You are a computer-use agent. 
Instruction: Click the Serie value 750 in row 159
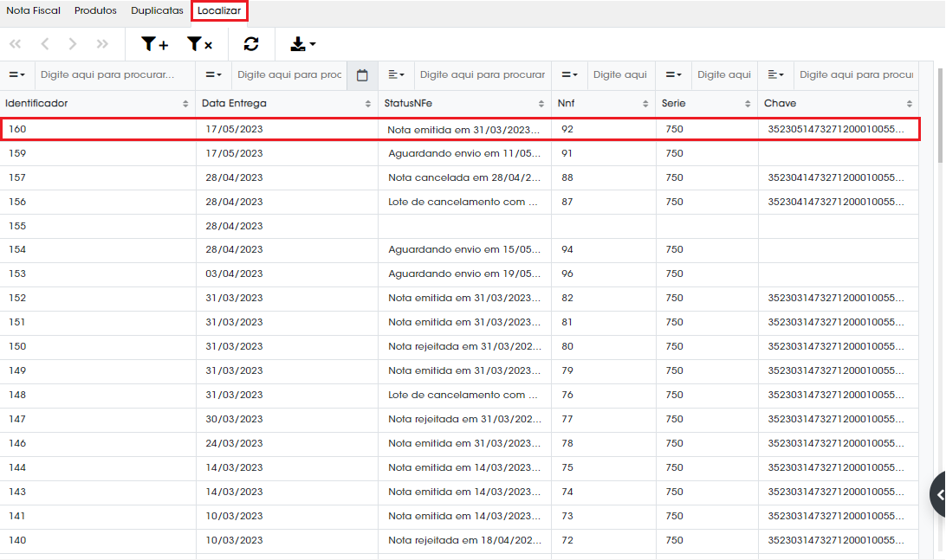[675, 153]
